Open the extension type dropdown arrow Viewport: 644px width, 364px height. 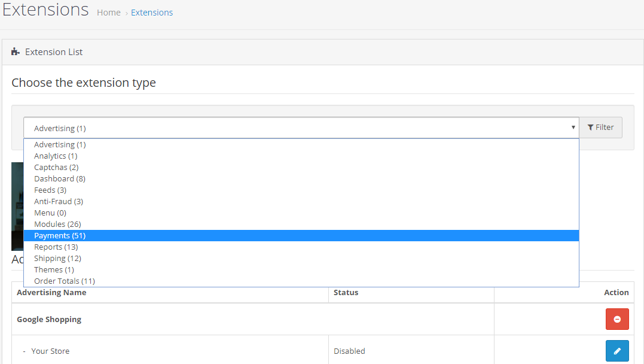[x=573, y=128]
